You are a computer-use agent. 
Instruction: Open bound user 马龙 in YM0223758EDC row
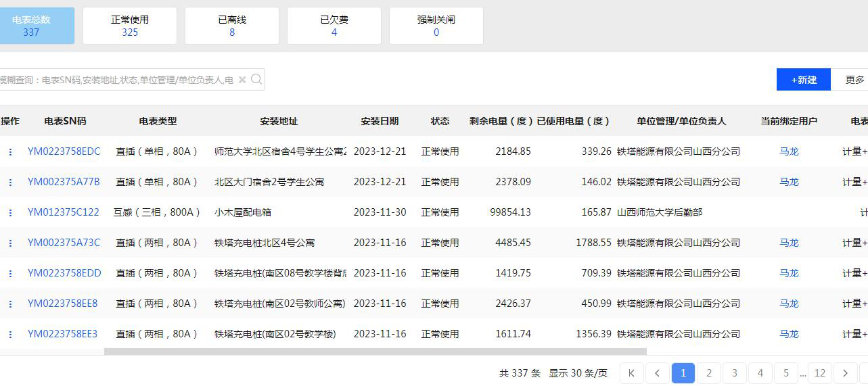tap(789, 151)
